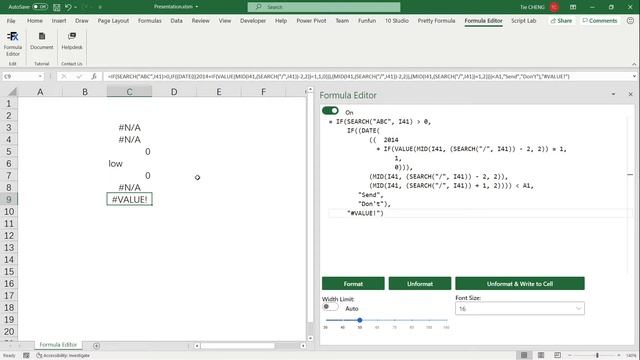Click the zoom out minus button
The image size is (640, 360).
570,356
